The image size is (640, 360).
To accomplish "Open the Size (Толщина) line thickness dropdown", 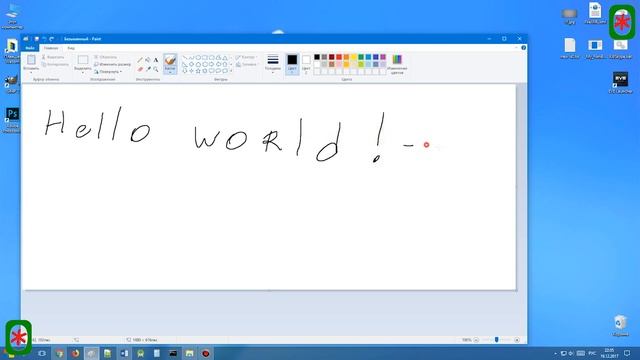I will coord(273,64).
